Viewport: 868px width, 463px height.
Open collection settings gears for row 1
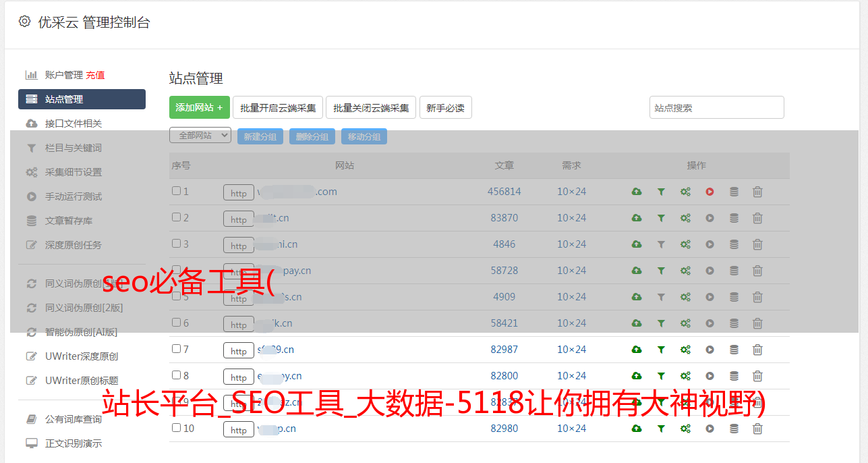tap(685, 192)
